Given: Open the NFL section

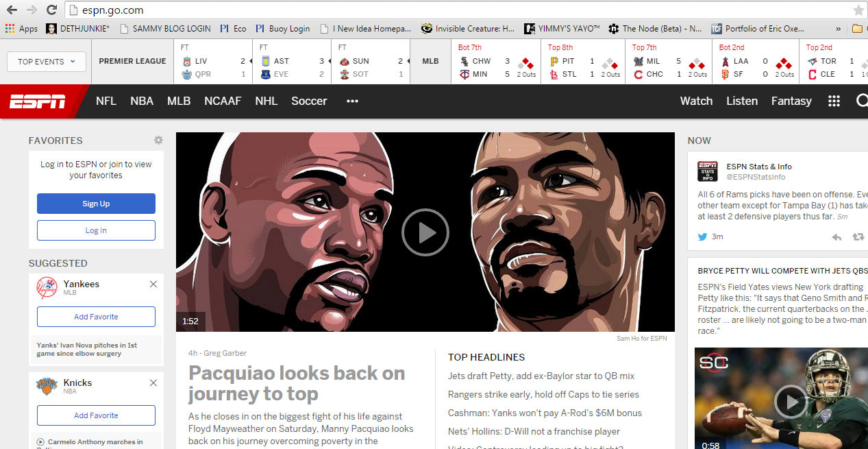Looking at the screenshot, I should tap(106, 101).
